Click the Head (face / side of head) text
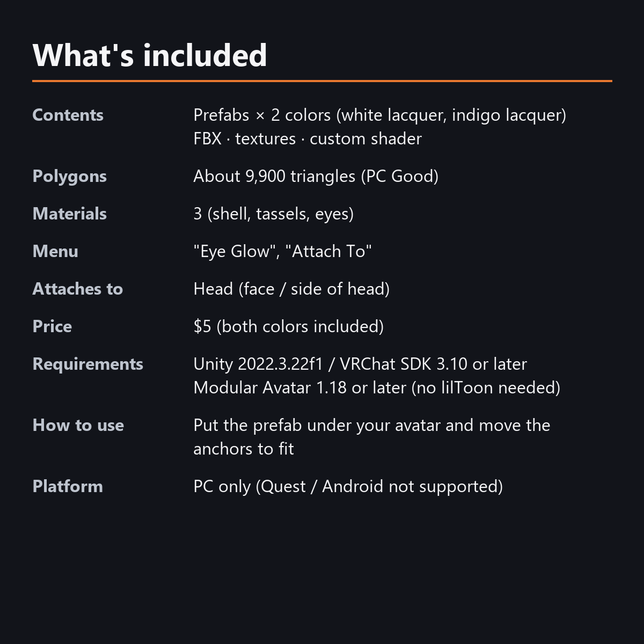 291,289
